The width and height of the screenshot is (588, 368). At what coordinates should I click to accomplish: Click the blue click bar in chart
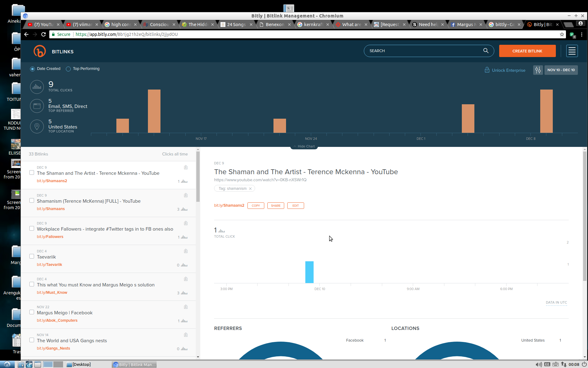309,272
